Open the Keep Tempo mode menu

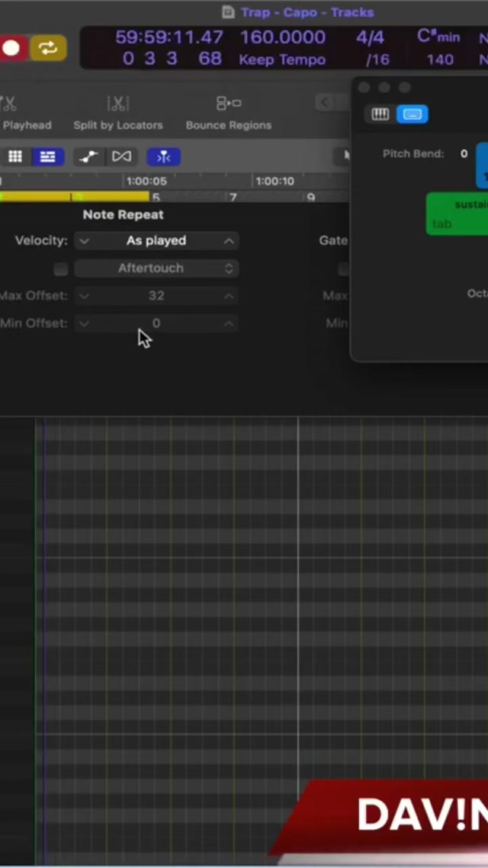click(282, 59)
